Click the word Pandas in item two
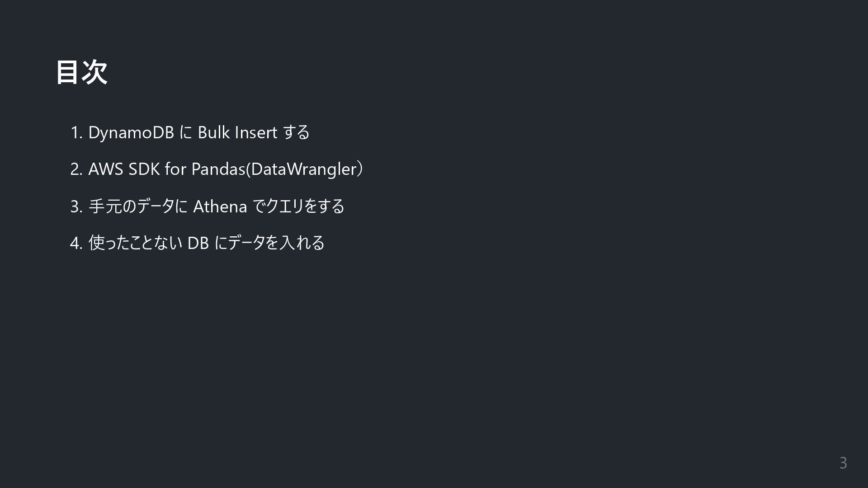 coord(218,169)
